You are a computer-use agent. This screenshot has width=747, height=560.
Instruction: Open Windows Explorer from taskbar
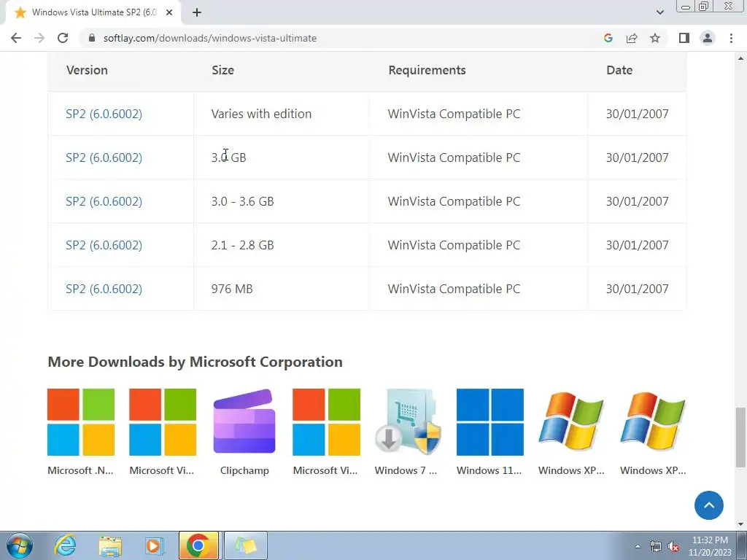coord(110,545)
